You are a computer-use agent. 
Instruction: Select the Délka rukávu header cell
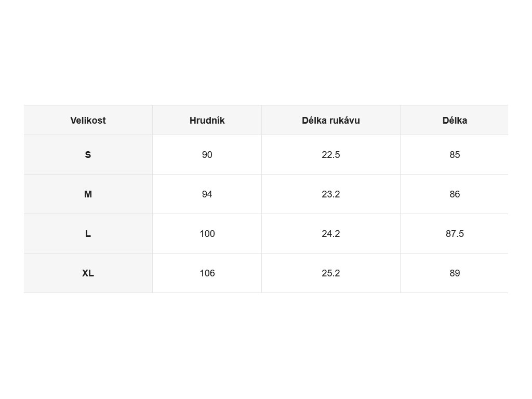point(330,121)
